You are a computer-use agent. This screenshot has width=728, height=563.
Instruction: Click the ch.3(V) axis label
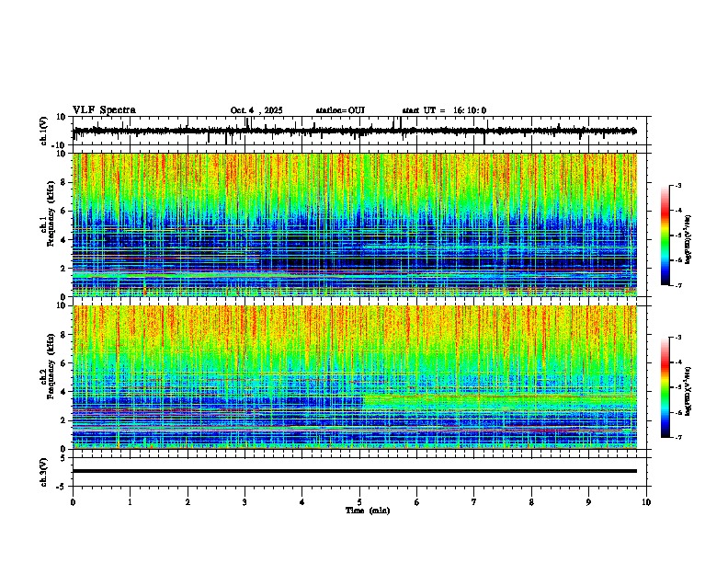point(44,472)
